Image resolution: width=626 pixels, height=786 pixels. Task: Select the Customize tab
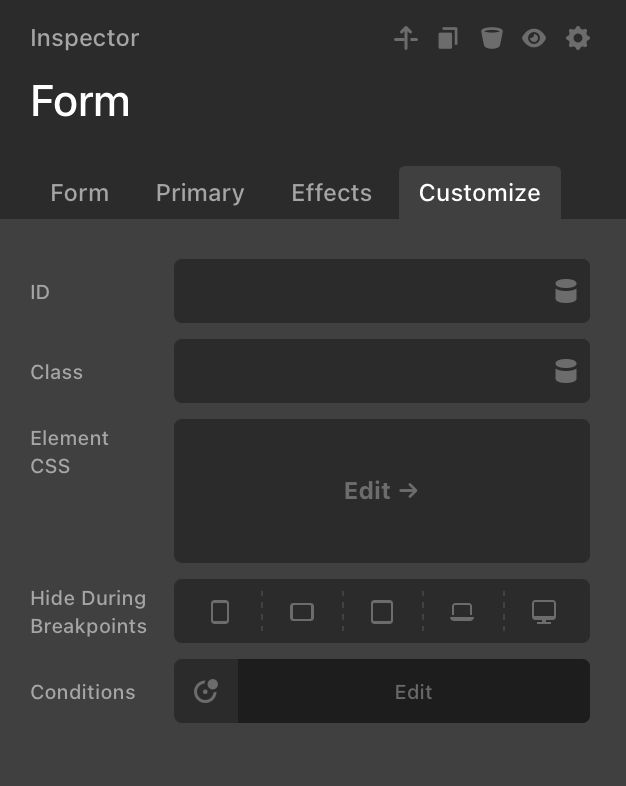[x=480, y=193]
